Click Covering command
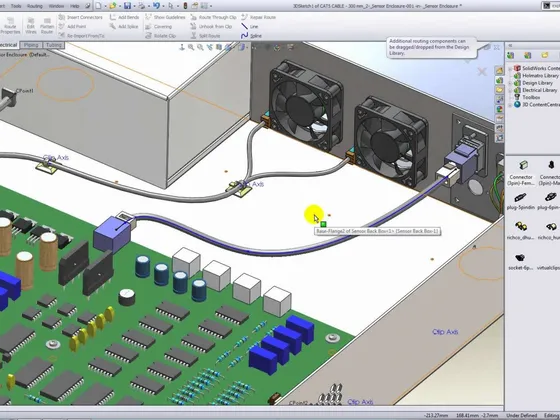This screenshot has width=560, height=420. 159,26
